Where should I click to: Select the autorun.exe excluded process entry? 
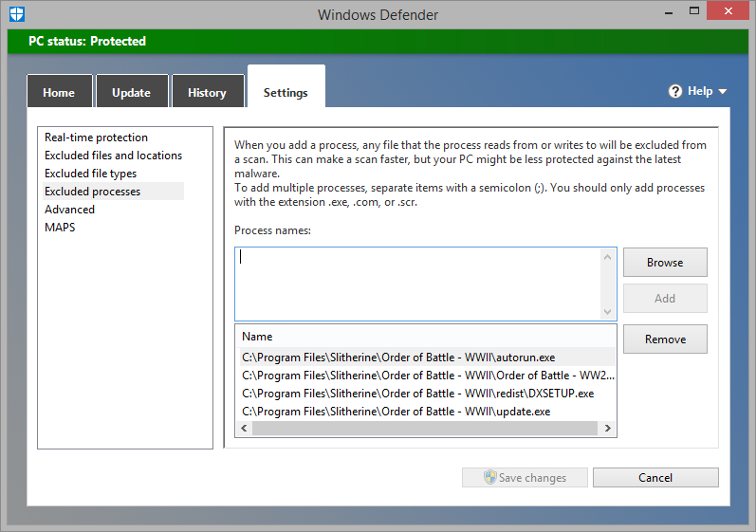coord(398,358)
